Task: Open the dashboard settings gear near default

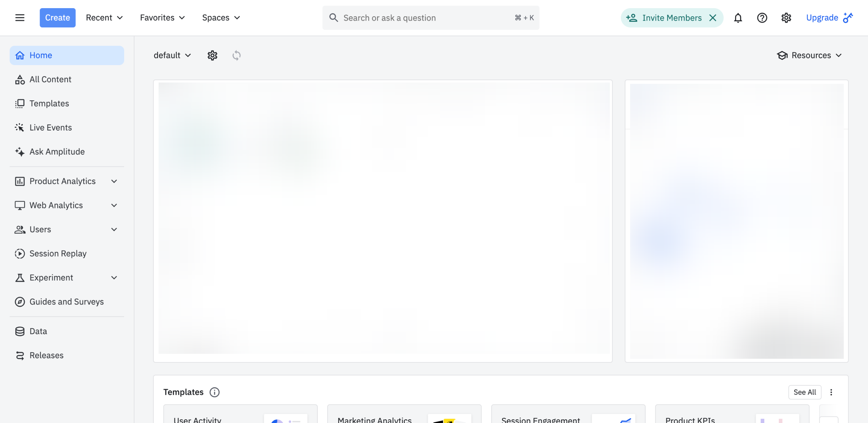Action: point(212,55)
